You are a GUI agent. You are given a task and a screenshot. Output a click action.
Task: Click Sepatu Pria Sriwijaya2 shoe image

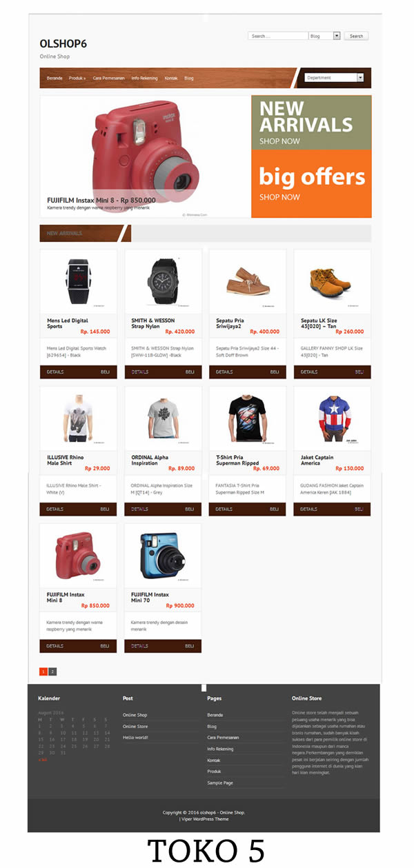click(x=247, y=281)
